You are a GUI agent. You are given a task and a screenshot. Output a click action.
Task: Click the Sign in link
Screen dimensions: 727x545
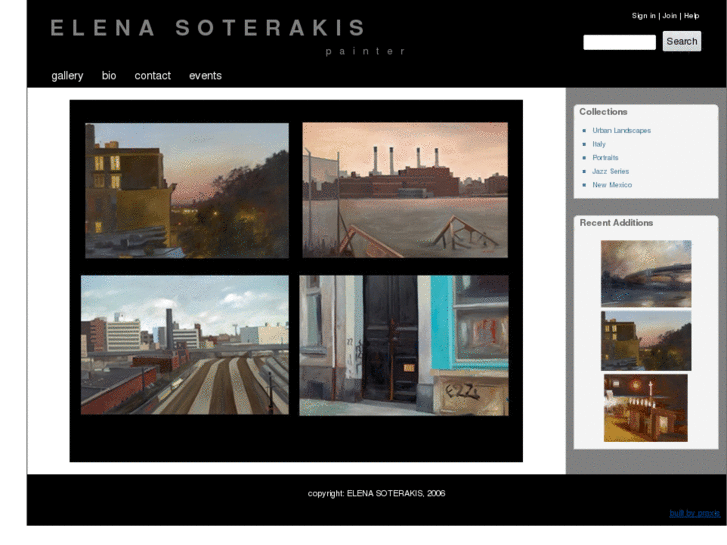(644, 16)
